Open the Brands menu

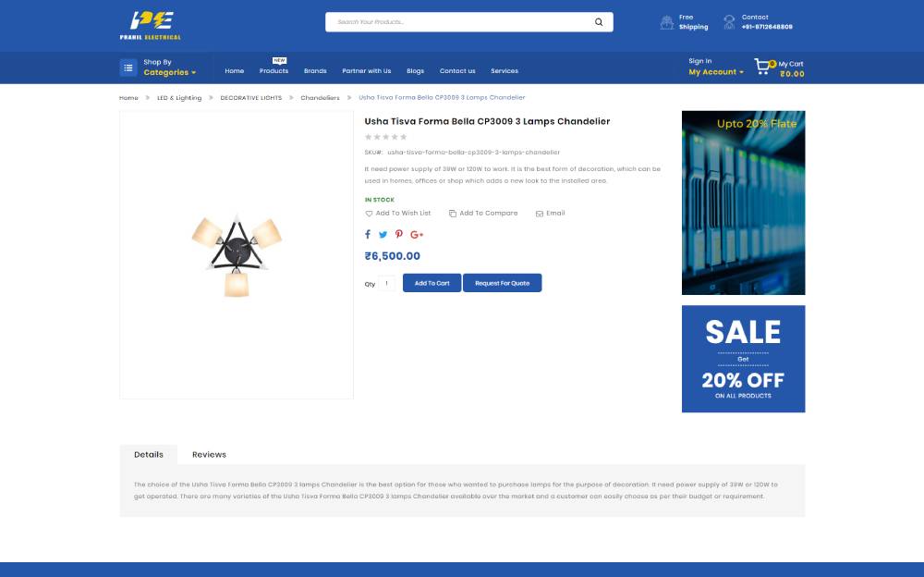(315, 71)
